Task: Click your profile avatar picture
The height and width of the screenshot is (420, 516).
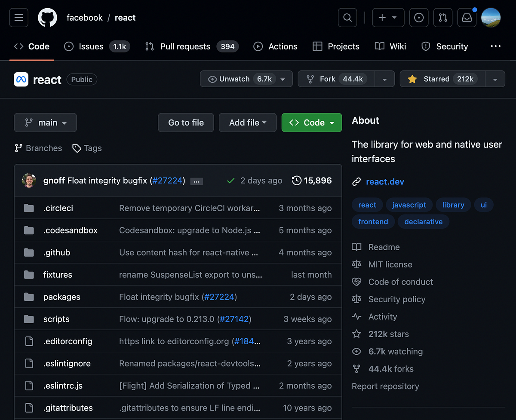Action: [491, 18]
